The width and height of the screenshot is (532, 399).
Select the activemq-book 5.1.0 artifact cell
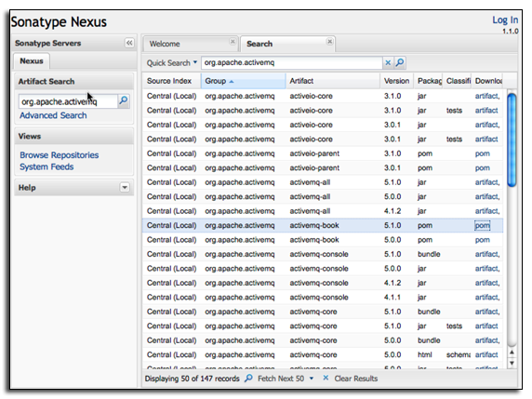tap(314, 226)
